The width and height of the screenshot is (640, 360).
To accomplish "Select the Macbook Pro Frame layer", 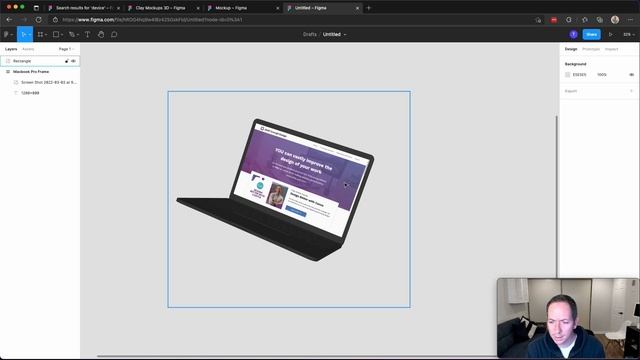I will click(x=40, y=71).
